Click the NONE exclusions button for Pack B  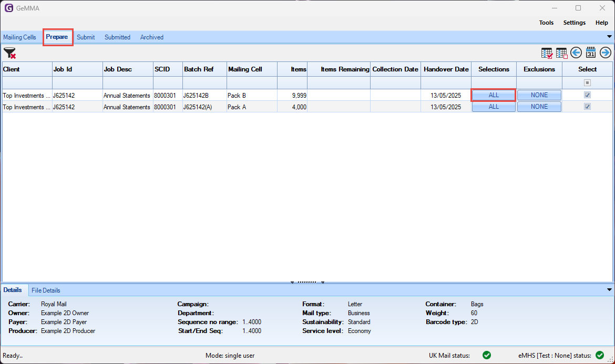[539, 95]
